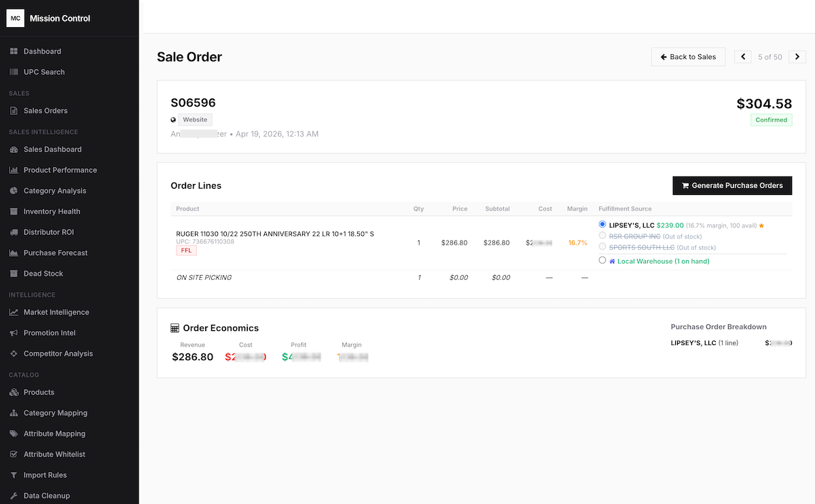Click Revenue value $286.80
The image size is (815, 504).
(193, 357)
